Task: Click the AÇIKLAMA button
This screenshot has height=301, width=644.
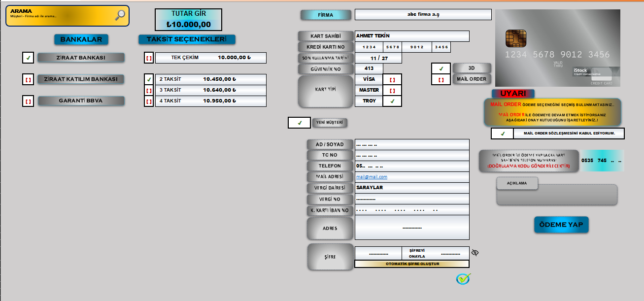Action: pos(517,183)
